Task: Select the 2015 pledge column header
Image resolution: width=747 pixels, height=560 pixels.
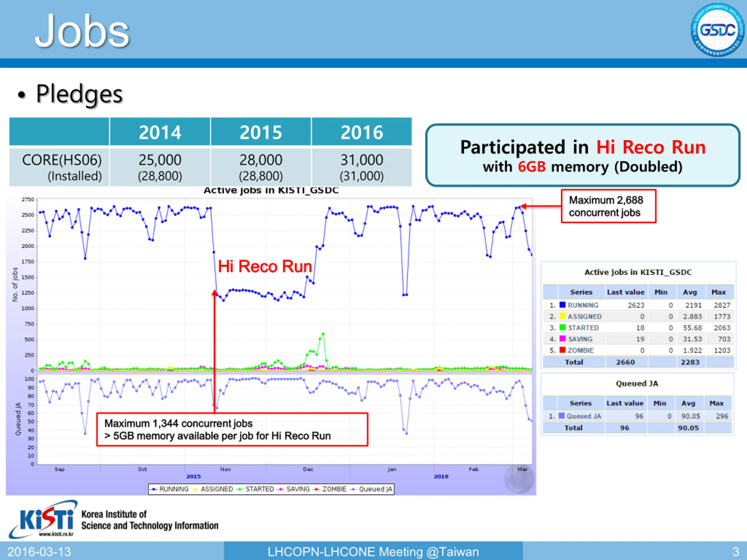Action: tap(261, 132)
